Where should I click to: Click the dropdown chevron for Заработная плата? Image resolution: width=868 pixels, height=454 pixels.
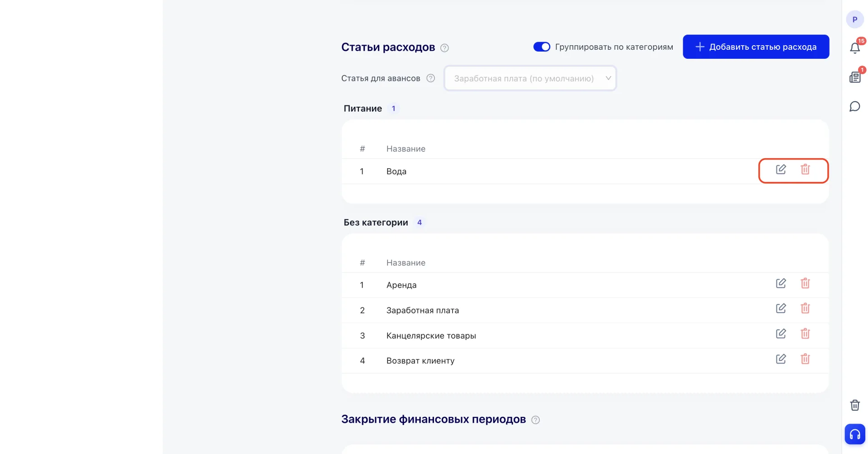pos(608,78)
